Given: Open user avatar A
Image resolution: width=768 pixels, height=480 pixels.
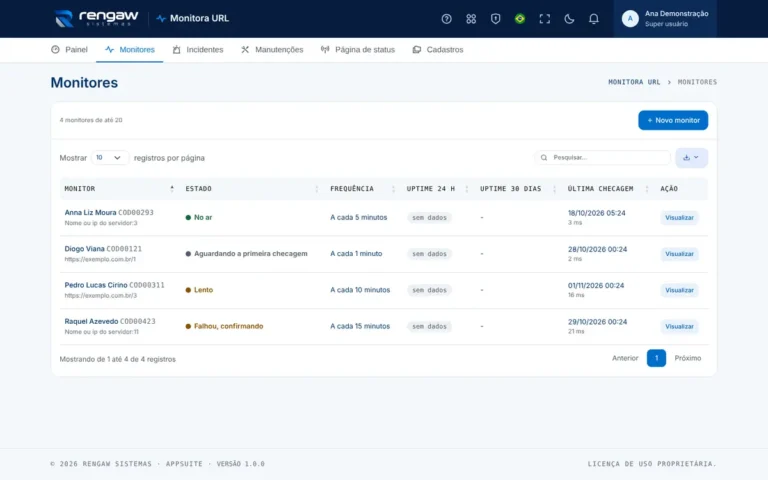Looking at the screenshot, I should [x=630, y=19].
